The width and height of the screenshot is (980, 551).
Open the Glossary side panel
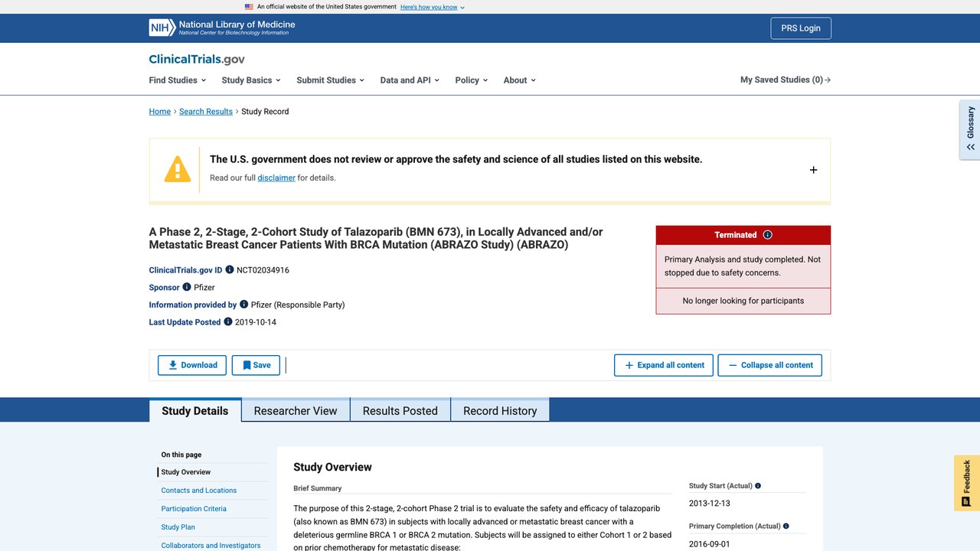(x=970, y=129)
